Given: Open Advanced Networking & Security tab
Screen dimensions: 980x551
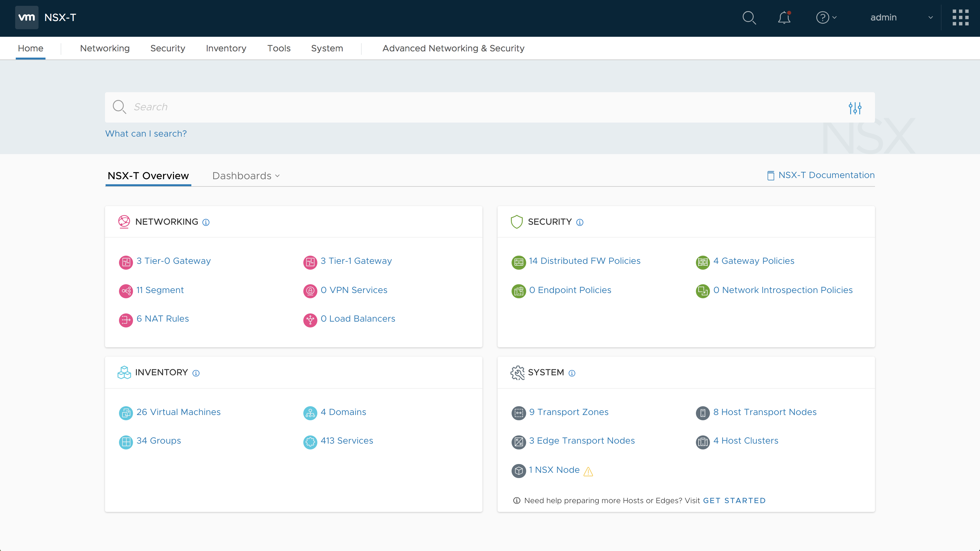Looking at the screenshot, I should (x=453, y=48).
